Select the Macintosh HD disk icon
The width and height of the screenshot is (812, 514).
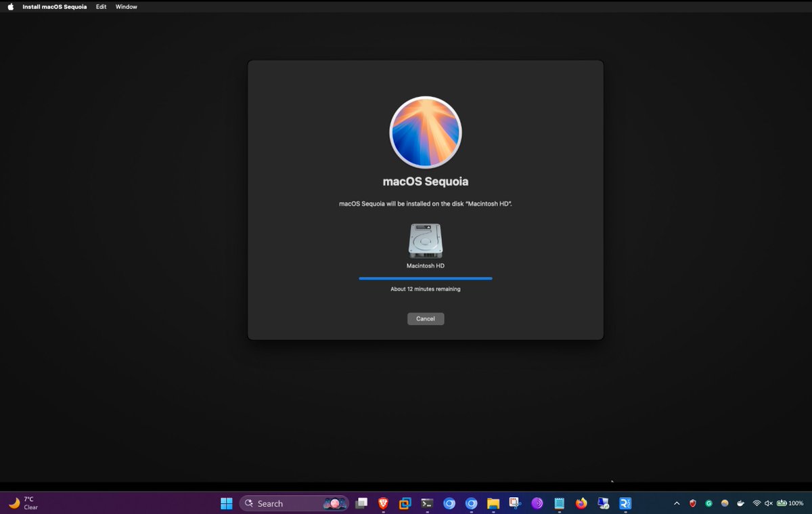[426, 241]
